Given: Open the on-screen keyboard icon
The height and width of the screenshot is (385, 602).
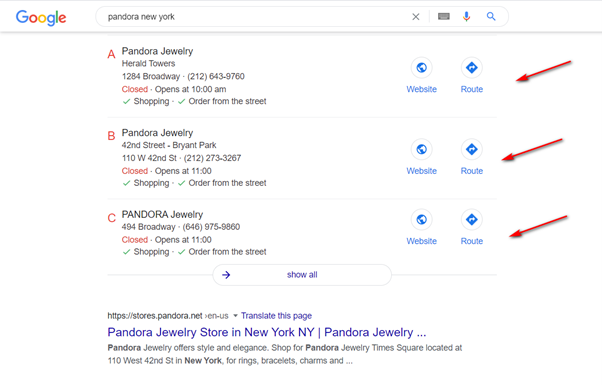Looking at the screenshot, I should 444,17.
